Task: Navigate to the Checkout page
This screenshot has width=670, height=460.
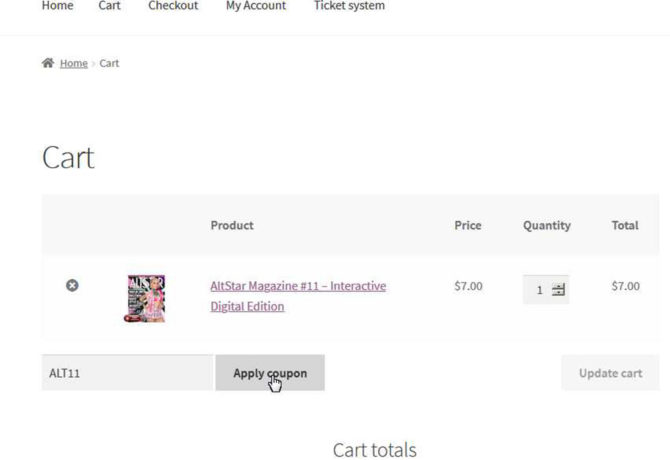Action: (x=173, y=6)
